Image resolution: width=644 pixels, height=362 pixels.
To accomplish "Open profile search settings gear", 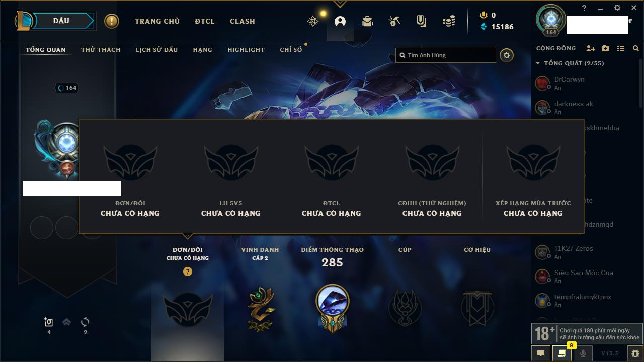I will click(x=507, y=55).
